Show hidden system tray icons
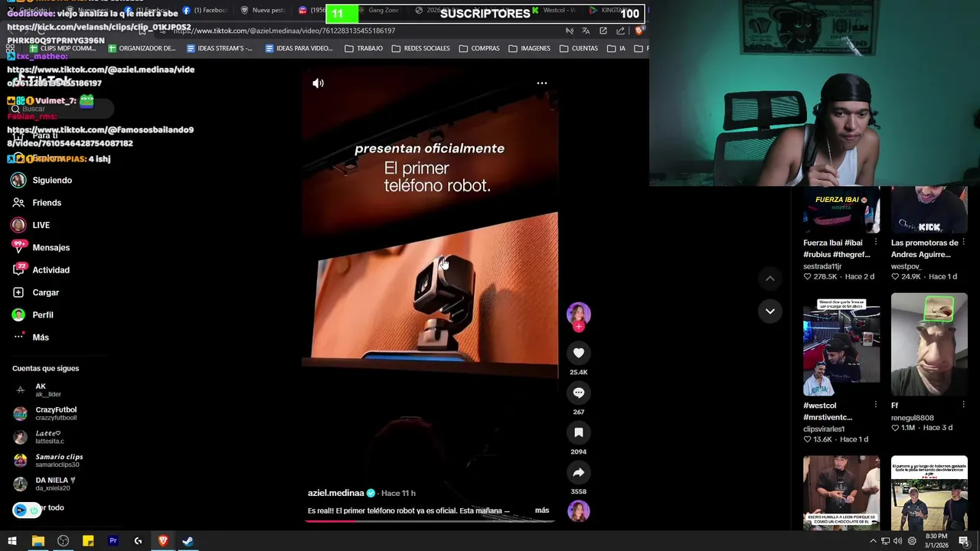The image size is (980, 551). [x=873, y=541]
